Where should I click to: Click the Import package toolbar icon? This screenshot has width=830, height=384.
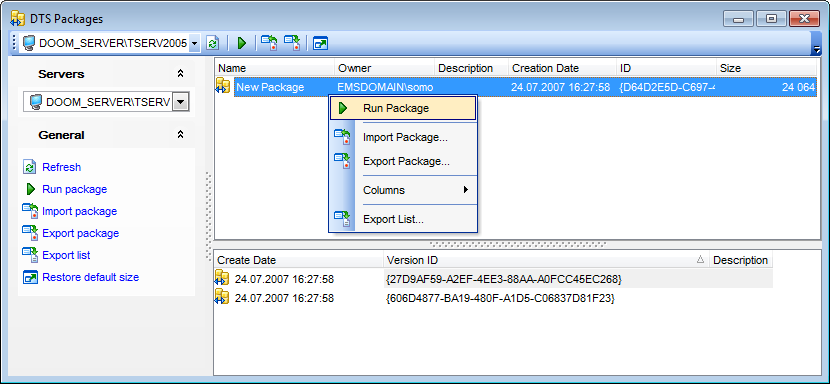[269, 43]
